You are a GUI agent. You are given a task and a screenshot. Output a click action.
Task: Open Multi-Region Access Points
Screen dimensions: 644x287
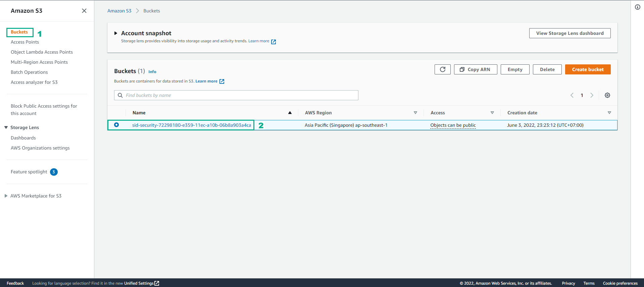(x=39, y=62)
